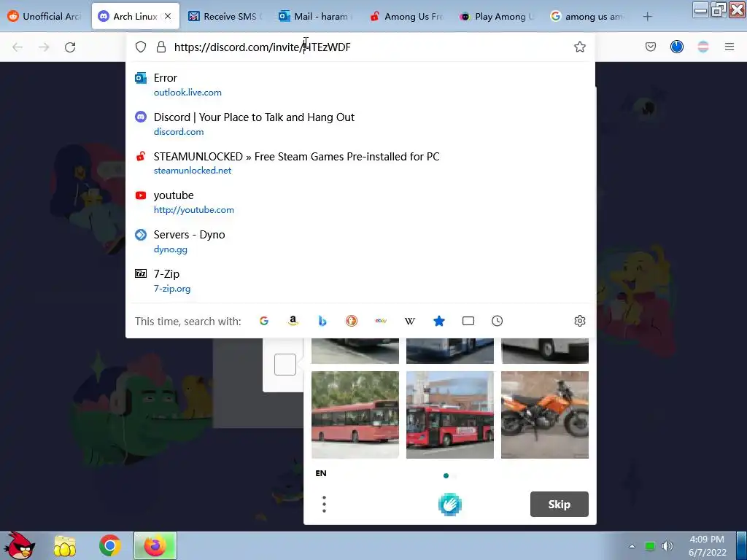Switch to the Receive SMS tab
This screenshot has width=747, height=560.
pyautogui.click(x=225, y=16)
